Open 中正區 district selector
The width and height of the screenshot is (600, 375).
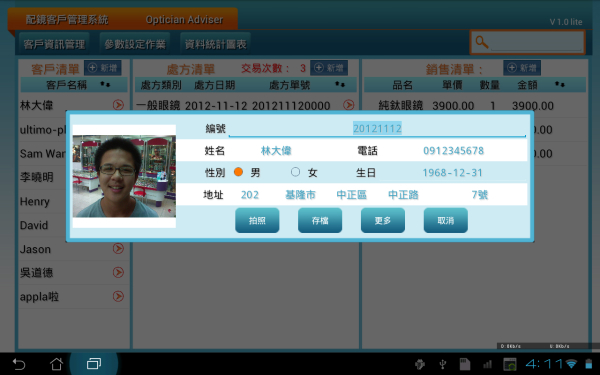pyautogui.click(x=352, y=195)
